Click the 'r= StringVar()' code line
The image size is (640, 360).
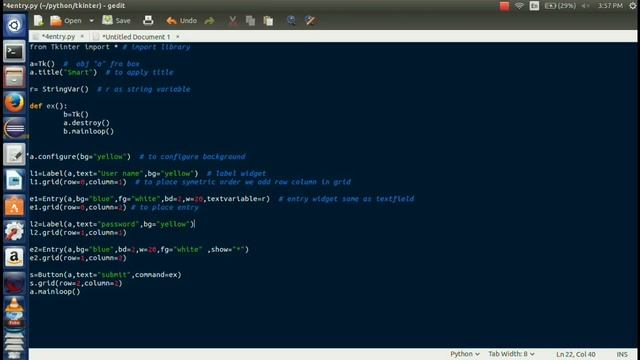(x=59, y=89)
